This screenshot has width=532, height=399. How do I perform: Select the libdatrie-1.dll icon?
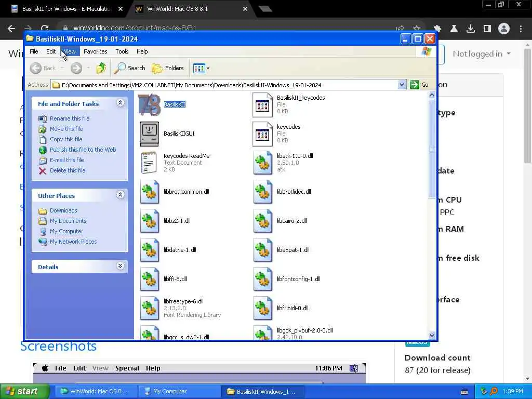(x=149, y=250)
